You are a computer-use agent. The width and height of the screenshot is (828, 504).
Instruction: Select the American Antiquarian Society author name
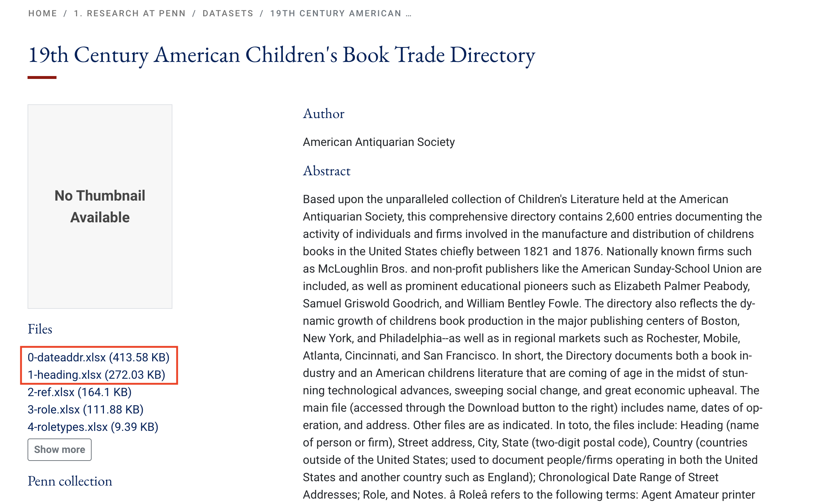click(x=379, y=142)
